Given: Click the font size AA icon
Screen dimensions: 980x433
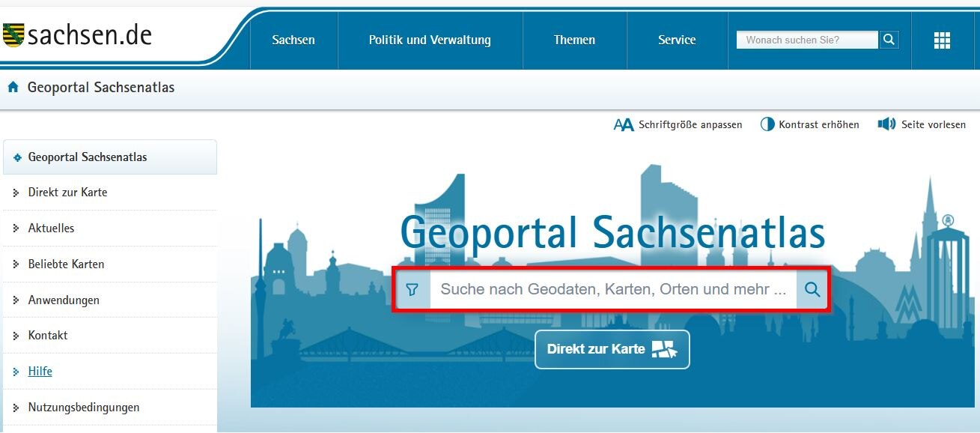Looking at the screenshot, I should coord(624,124).
